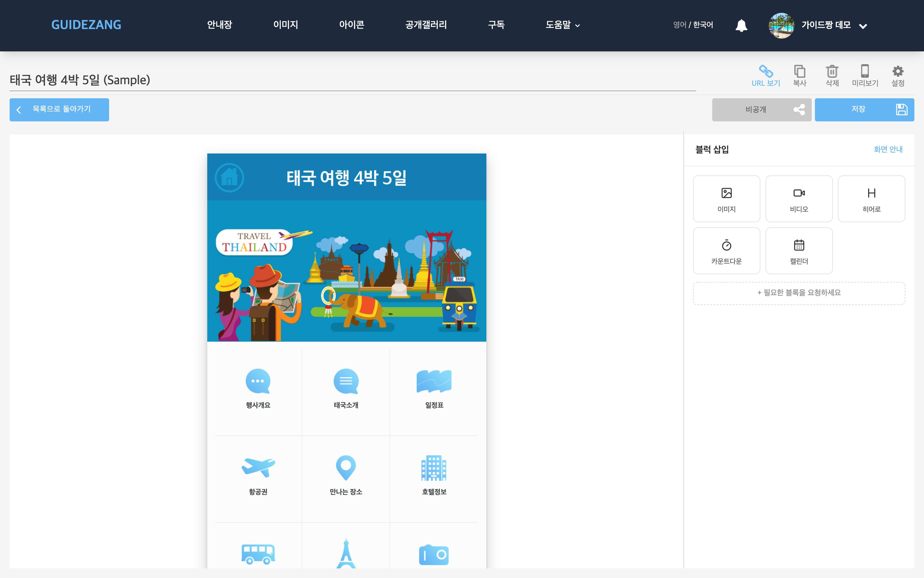The image size is (924, 578).
Task: Select the 항공권 airplane icon
Action: coord(258,468)
